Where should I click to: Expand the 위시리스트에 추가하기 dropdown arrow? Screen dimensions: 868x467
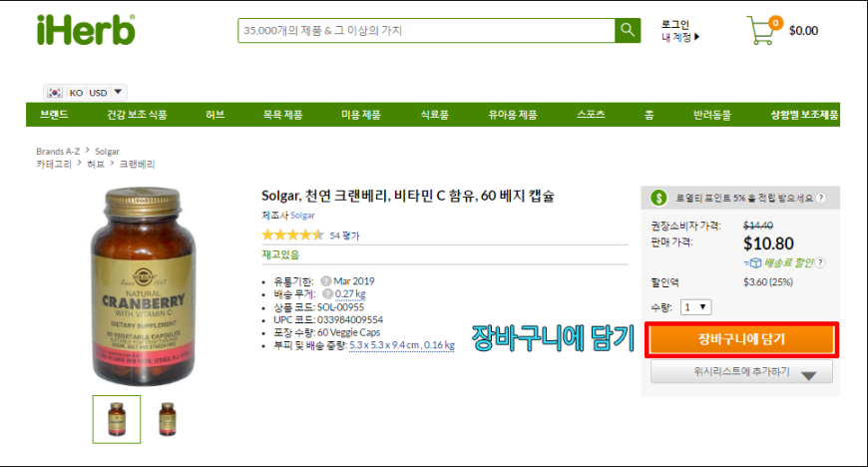tap(809, 376)
